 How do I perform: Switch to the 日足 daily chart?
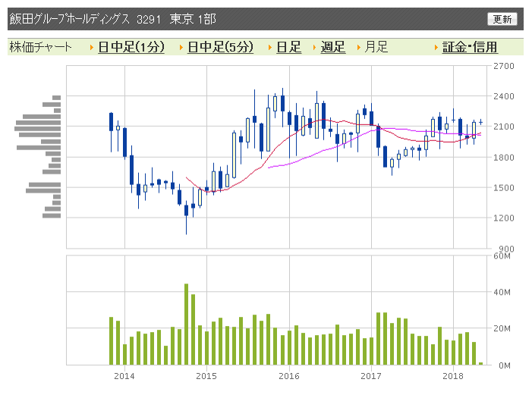click(x=288, y=47)
